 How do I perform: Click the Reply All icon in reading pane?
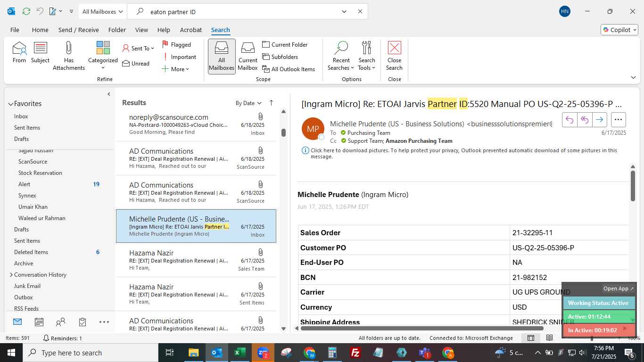point(585,120)
